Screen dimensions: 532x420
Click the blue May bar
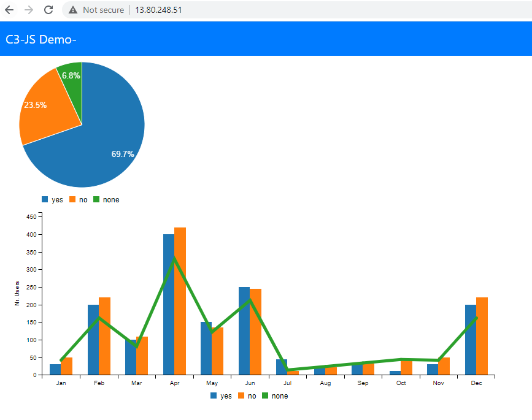point(206,348)
